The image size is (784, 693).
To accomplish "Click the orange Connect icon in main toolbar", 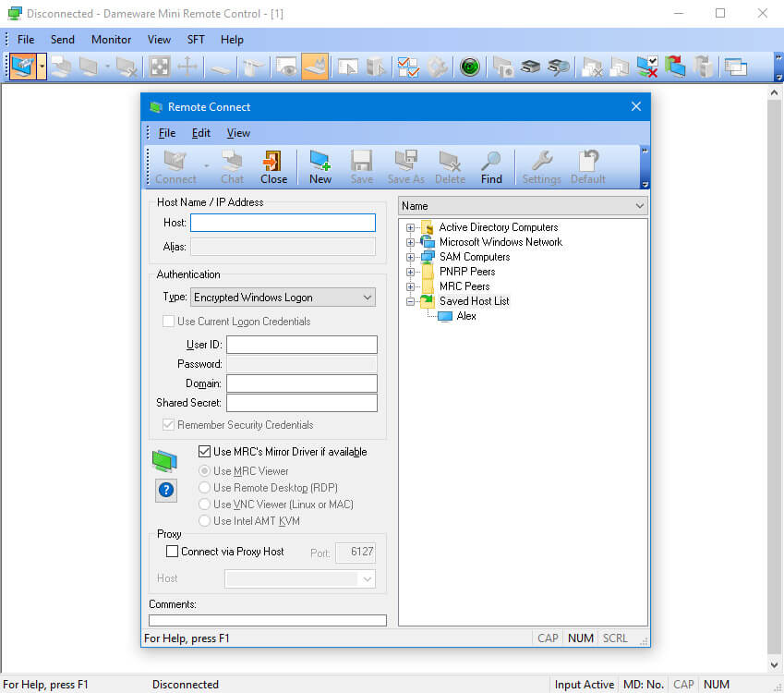I will click(23, 67).
